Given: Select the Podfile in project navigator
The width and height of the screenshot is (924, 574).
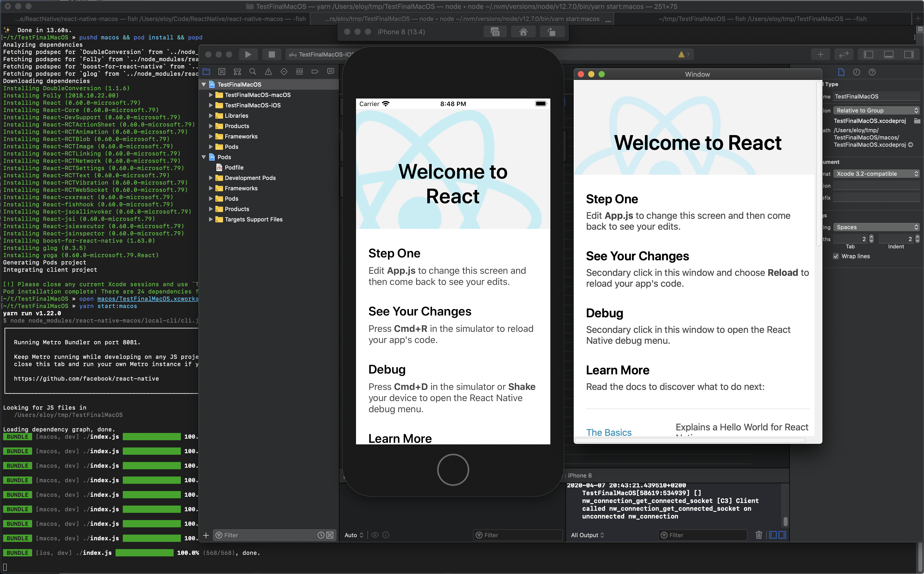Looking at the screenshot, I should pyautogui.click(x=234, y=167).
